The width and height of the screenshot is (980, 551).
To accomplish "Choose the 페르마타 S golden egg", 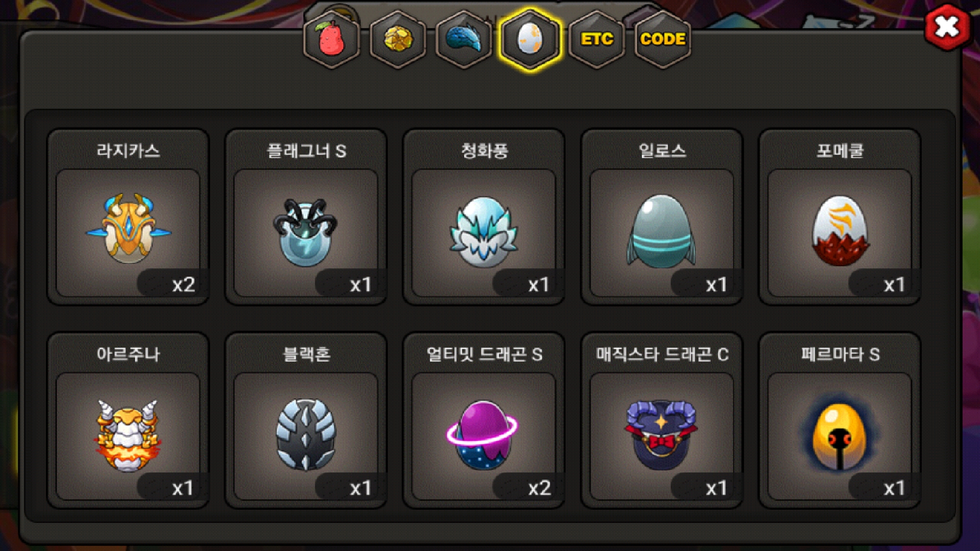I will click(839, 434).
